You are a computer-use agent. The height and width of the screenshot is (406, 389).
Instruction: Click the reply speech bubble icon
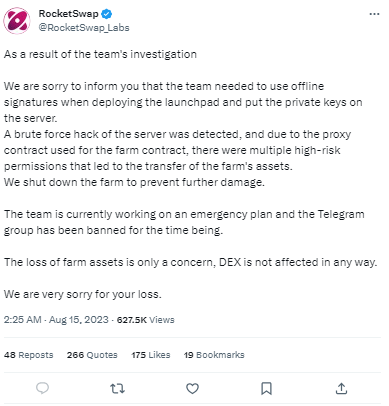coord(42,388)
